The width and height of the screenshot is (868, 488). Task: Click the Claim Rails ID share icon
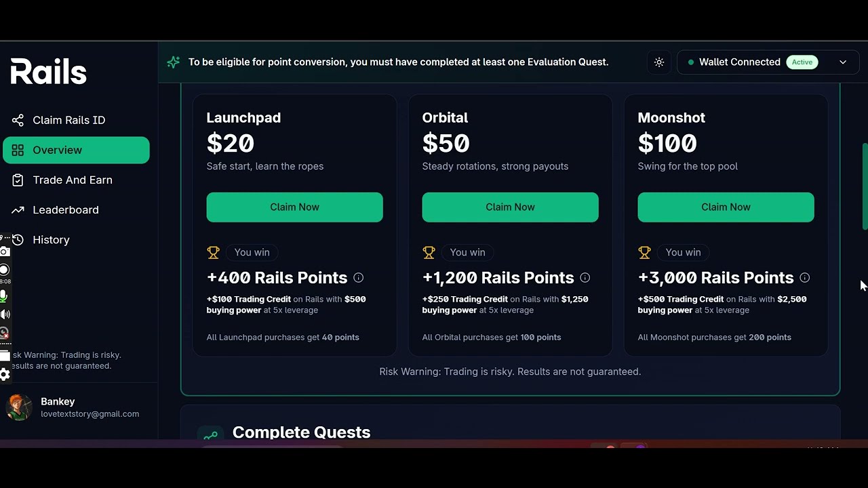pyautogui.click(x=18, y=120)
